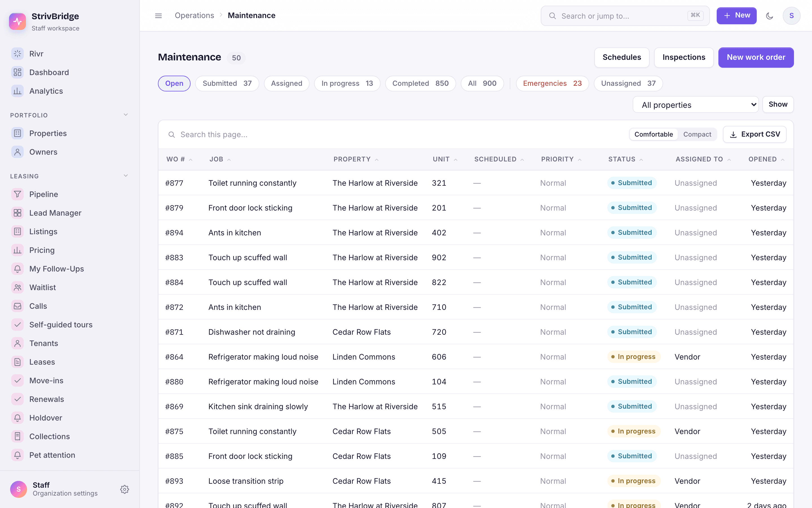Filter by Completed work orders

click(420, 83)
